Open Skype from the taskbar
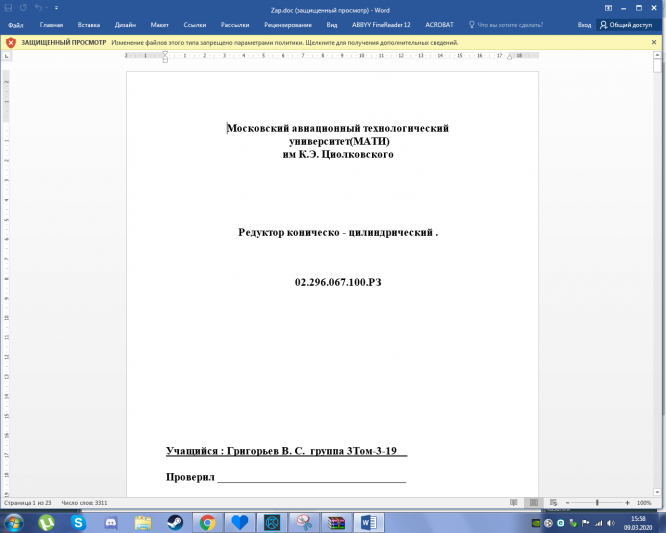Image resolution: width=666 pixels, height=533 pixels. pyautogui.click(x=79, y=522)
